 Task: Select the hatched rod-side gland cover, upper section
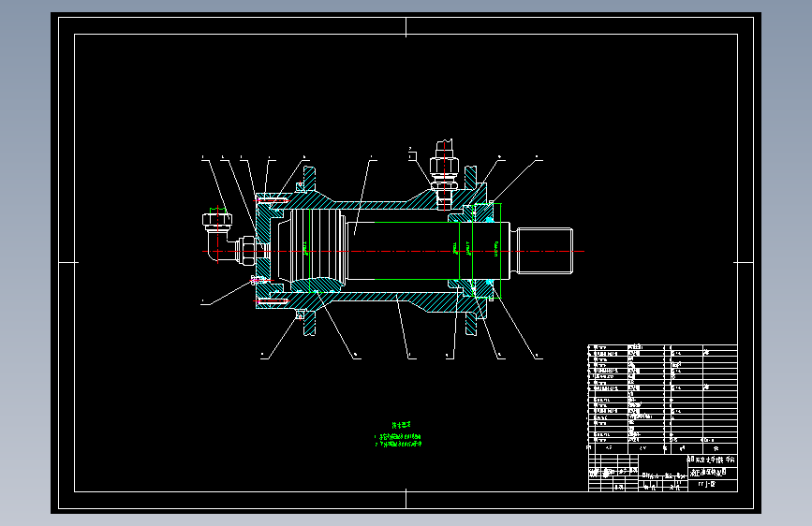tap(482, 212)
